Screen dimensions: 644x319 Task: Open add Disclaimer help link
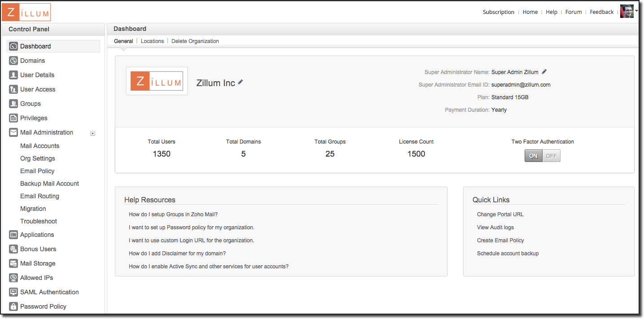(177, 253)
